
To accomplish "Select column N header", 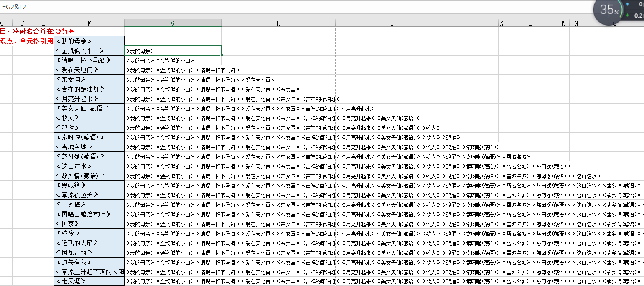I will pos(576,23).
